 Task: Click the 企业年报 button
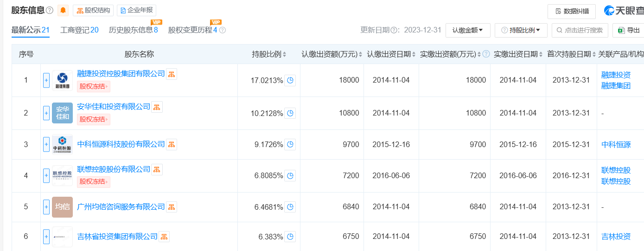pos(136,10)
